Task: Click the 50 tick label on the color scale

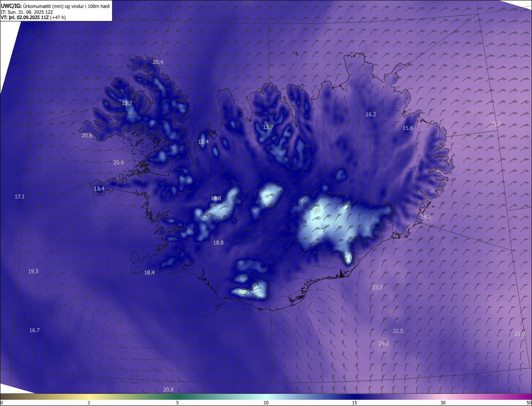Action: point(529,403)
